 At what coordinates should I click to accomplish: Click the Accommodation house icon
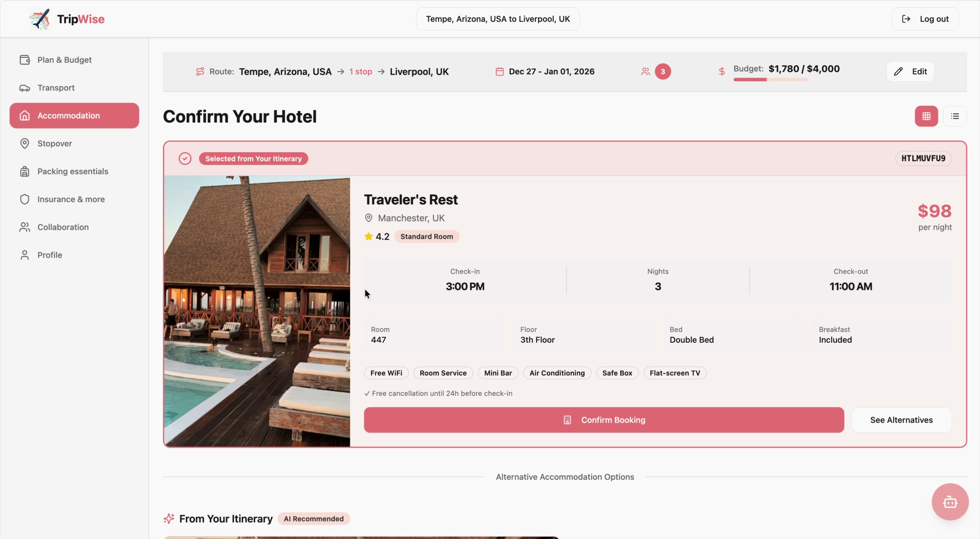pos(25,116)
